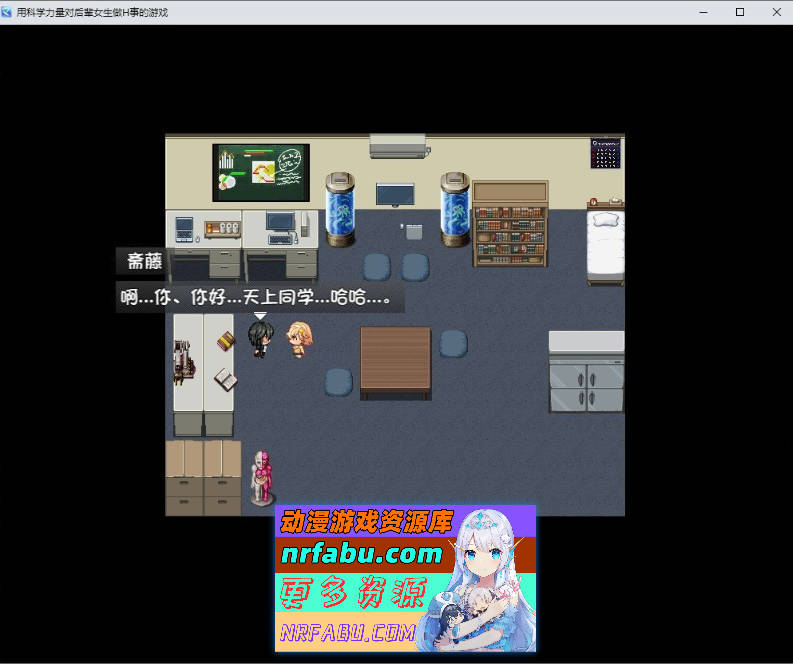Click the steel refrigerator cabinet
This screenshot has height=664, width=793.
(x=586, y=374)
